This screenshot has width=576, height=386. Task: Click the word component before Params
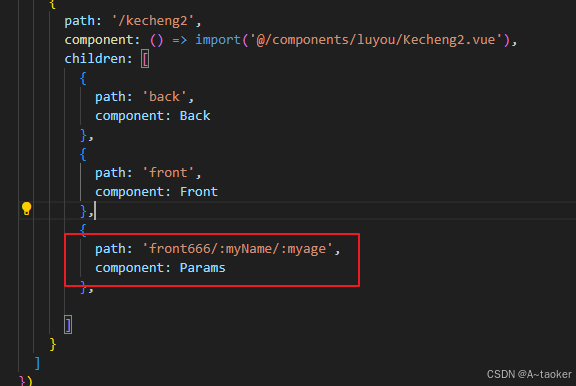(129, 268)
